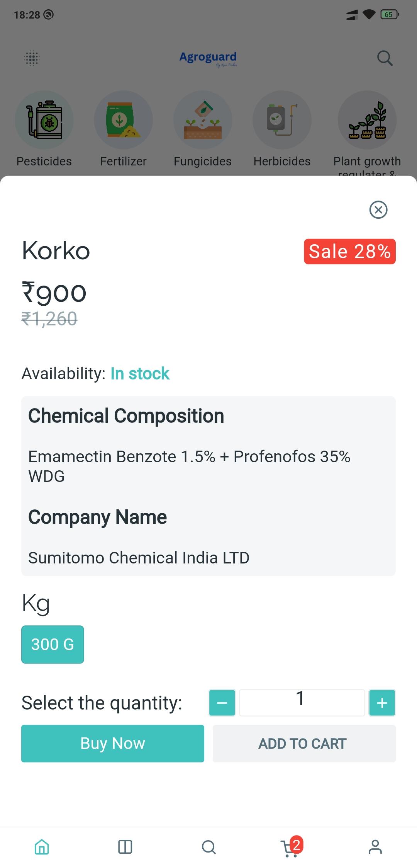This screenshot has height=868, width=417.
Task: Open search from bottom navigation bar
Action: pyautogui.click(x=209, y=847)
